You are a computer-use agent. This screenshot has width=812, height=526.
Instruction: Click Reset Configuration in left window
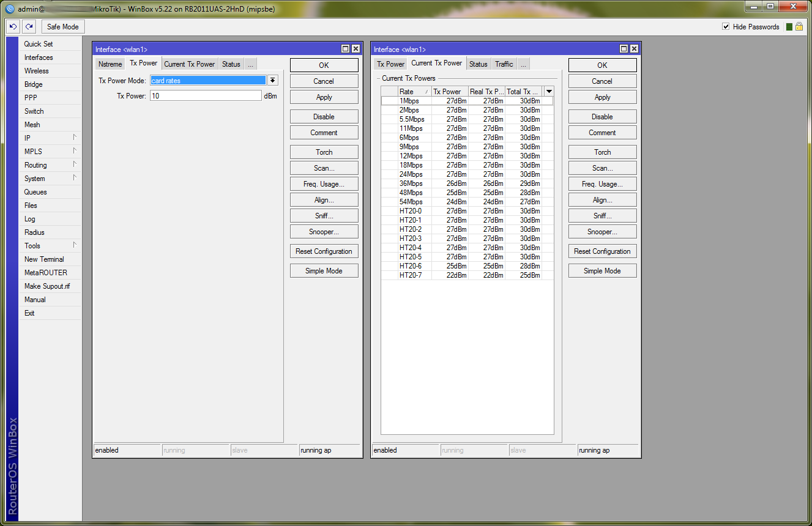tap(324, 251)
